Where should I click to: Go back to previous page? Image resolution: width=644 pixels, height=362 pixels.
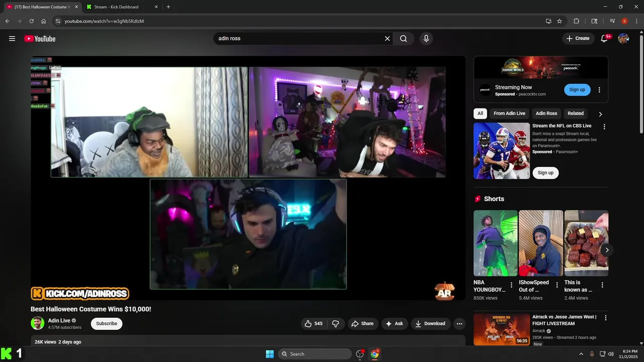(x=7, y=21)
